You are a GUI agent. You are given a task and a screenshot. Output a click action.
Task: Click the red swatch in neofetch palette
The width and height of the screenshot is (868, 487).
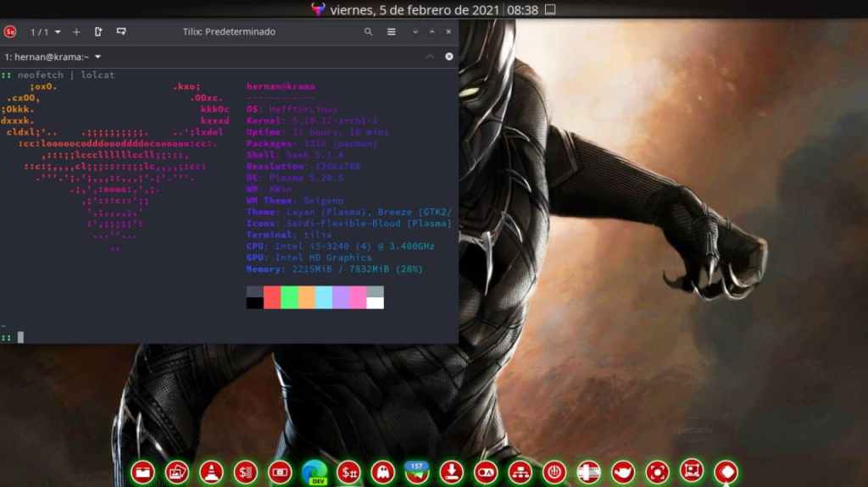coord(271,297)
